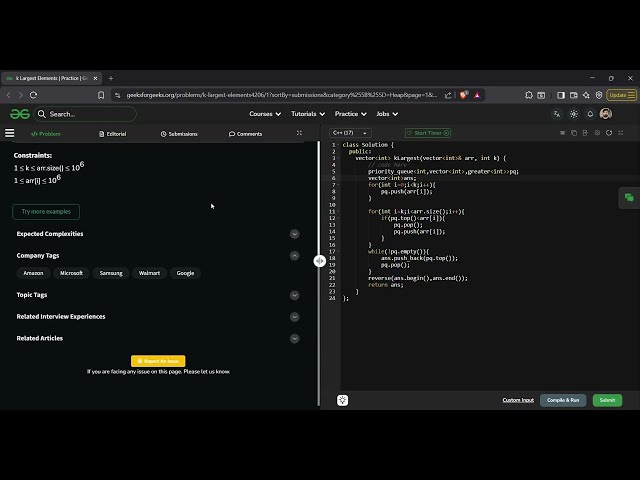Click the language translate icon in the header
640x480 pixels.
557,114
